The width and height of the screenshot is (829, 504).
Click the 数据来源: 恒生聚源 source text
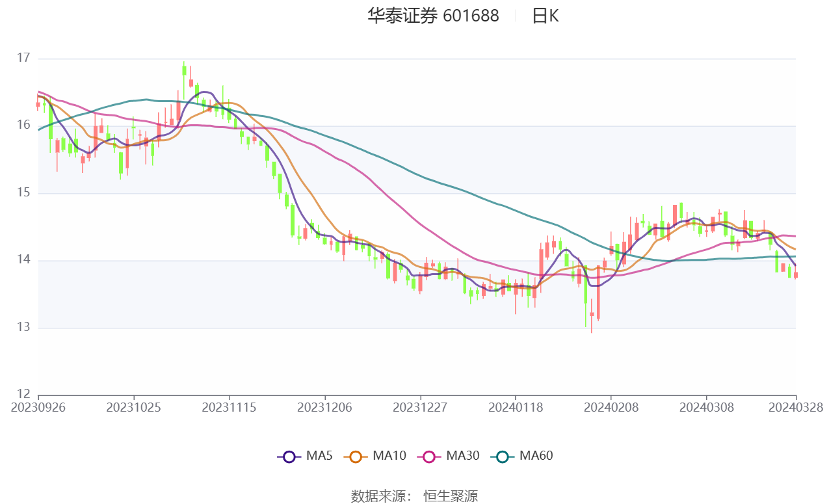point(414,496)
